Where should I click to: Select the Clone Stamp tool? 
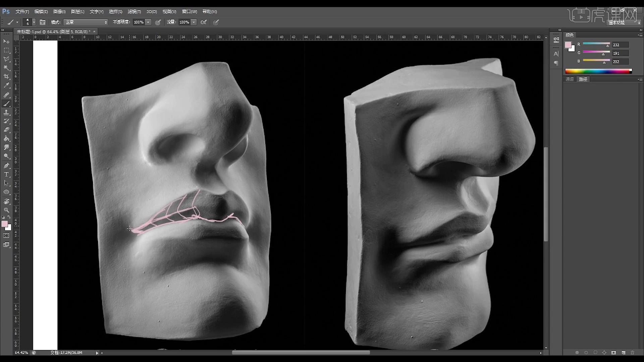click(6, 112)
